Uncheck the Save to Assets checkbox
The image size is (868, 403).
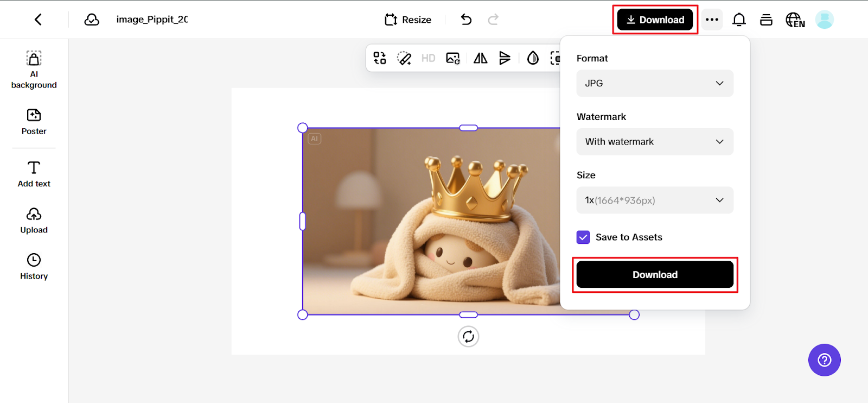[x=583, y=237]
